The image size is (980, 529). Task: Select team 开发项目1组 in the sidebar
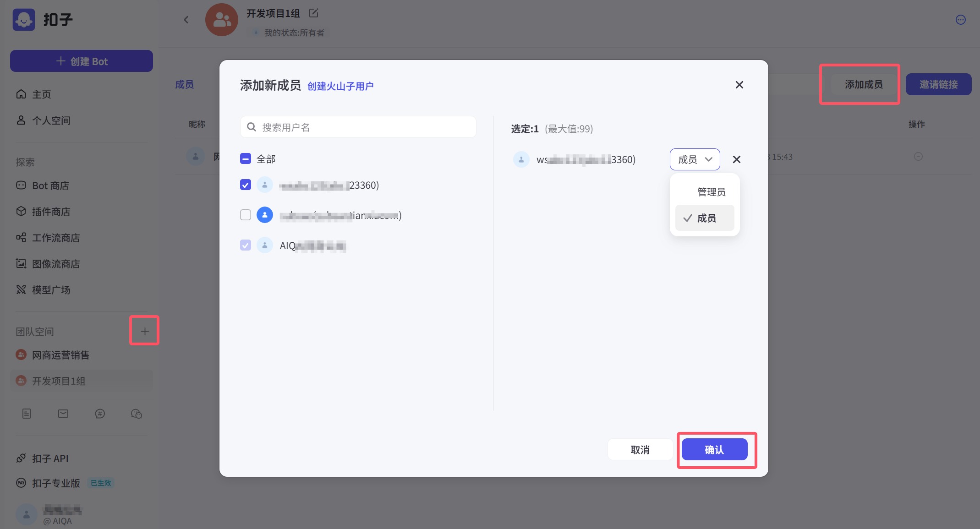tap(82, 381)
